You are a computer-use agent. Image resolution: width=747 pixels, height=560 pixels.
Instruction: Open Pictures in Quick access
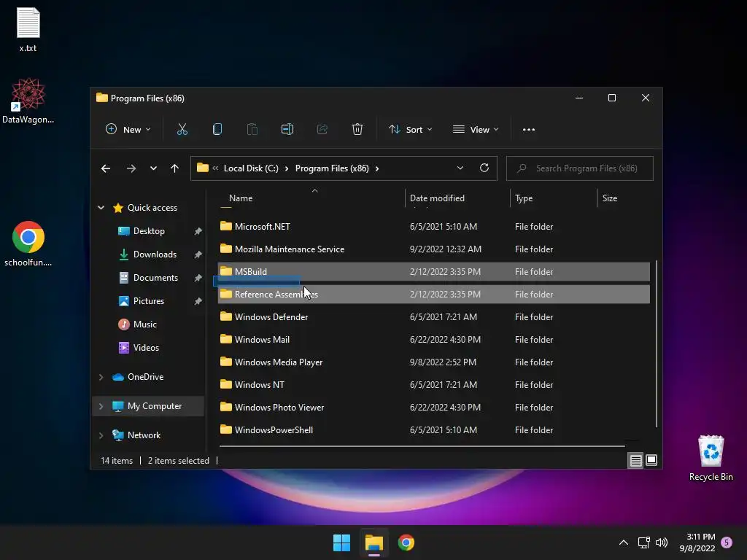pos(149,301)
